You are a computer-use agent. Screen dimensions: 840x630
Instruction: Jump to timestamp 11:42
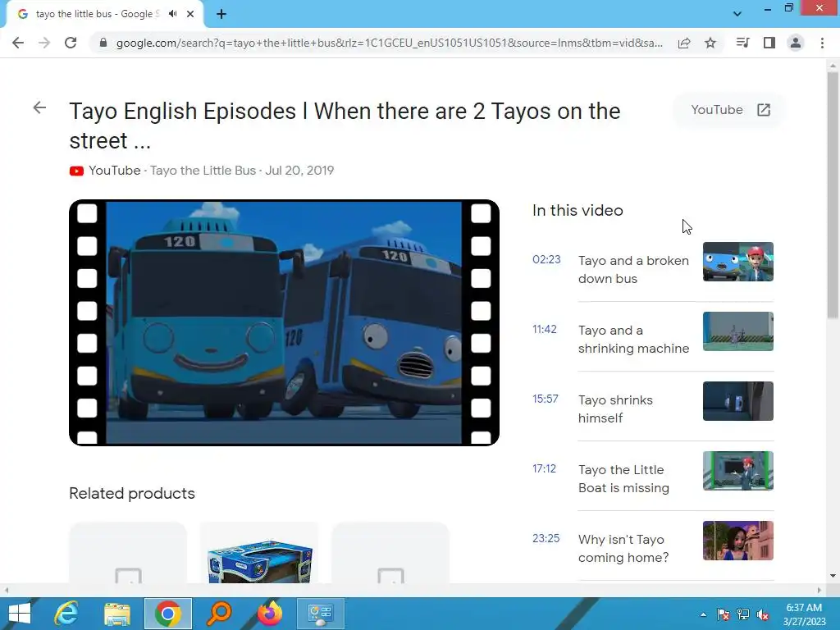click(x=545, y=329)
